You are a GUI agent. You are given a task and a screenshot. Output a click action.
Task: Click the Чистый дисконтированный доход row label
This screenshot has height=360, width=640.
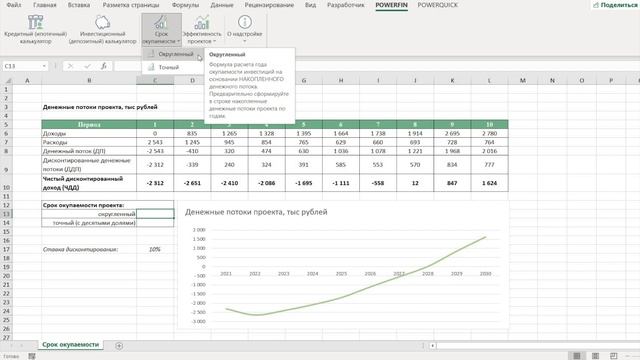click(x=89, y=183)
